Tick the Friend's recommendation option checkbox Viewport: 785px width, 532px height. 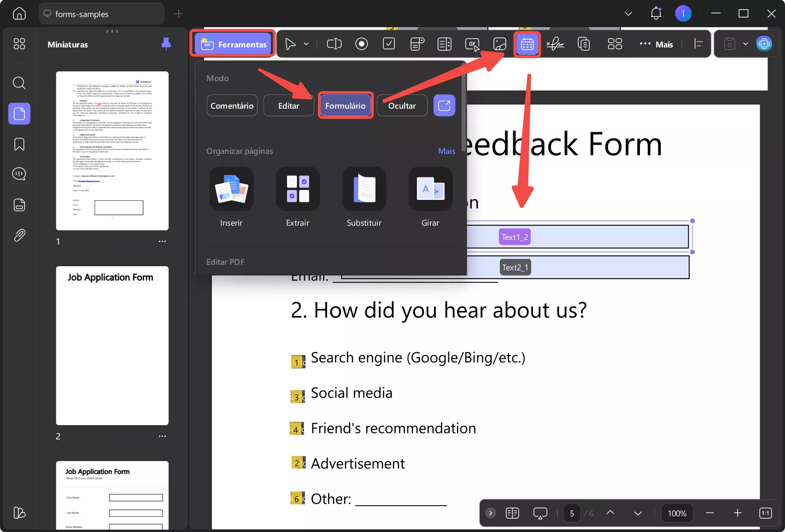click(297, 429)
